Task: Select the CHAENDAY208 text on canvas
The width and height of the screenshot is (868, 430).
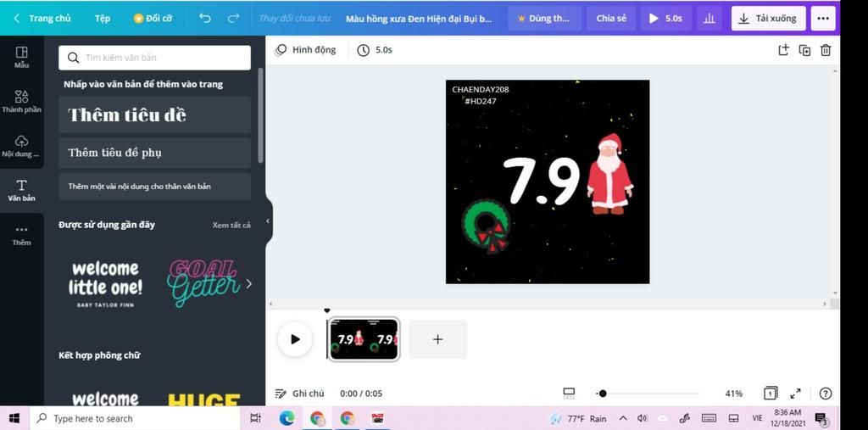Action: tap(480, 89)
